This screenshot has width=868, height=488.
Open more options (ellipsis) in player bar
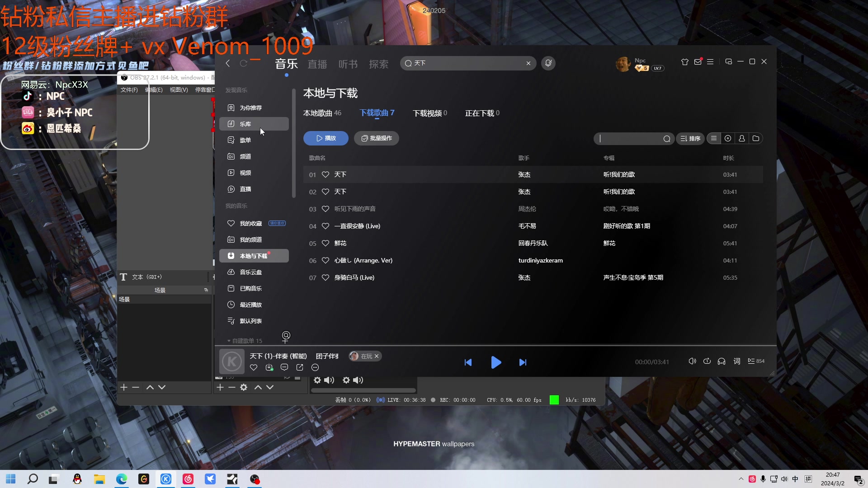(x=315, y=367)
